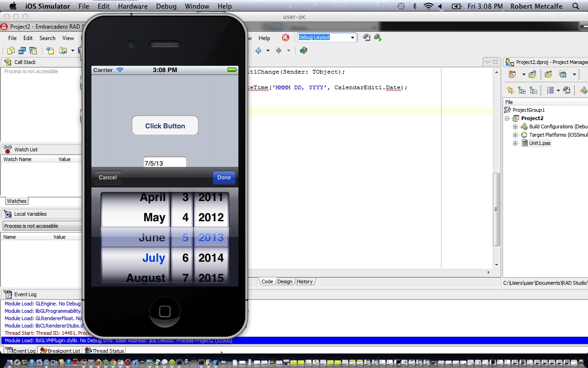Expand the Build Configurations node
588x368 pixels.
pos(515,126)
